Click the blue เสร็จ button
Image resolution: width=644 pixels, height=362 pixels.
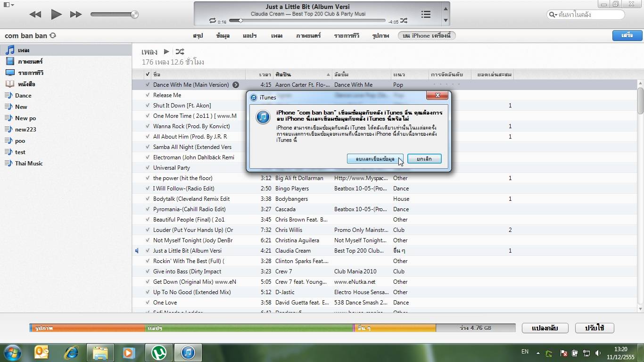627,35
